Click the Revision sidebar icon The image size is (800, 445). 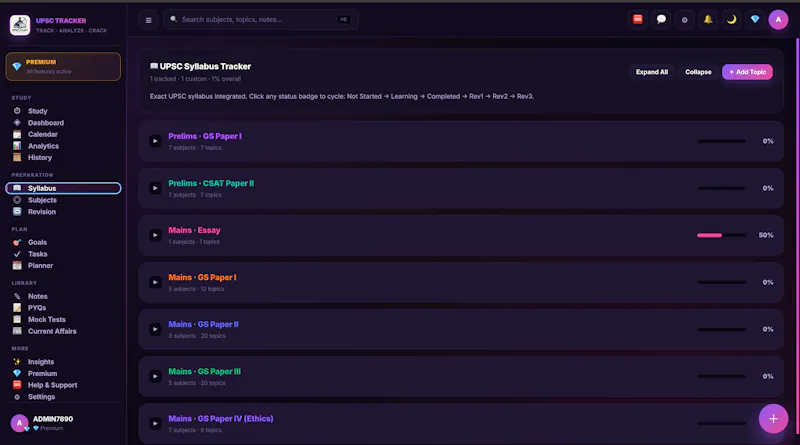click(17, 212)
